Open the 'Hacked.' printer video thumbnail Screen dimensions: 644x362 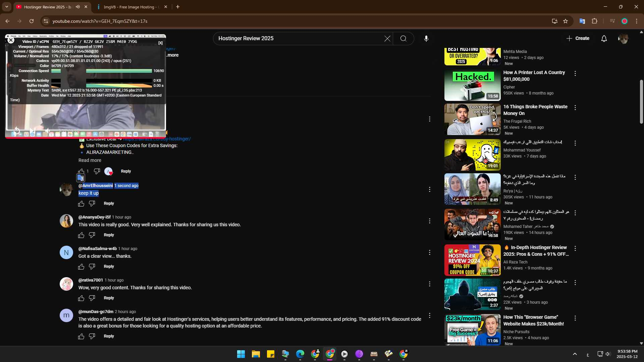point(472,85)
